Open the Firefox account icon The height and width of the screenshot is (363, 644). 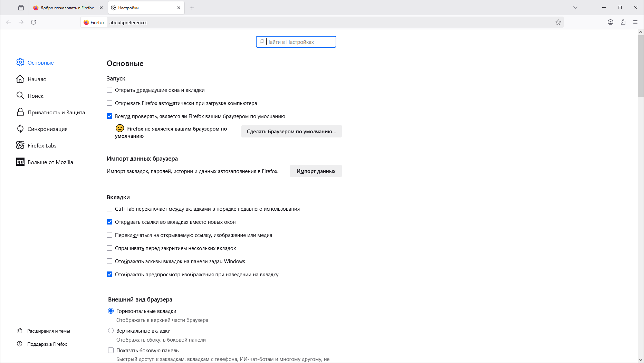(610, 22)
